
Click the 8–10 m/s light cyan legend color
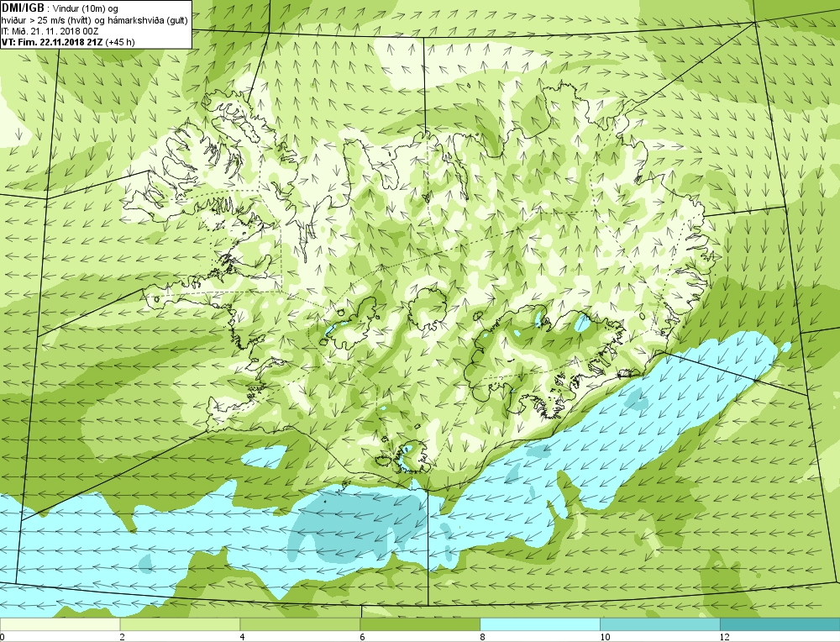(x=540, y=624)
